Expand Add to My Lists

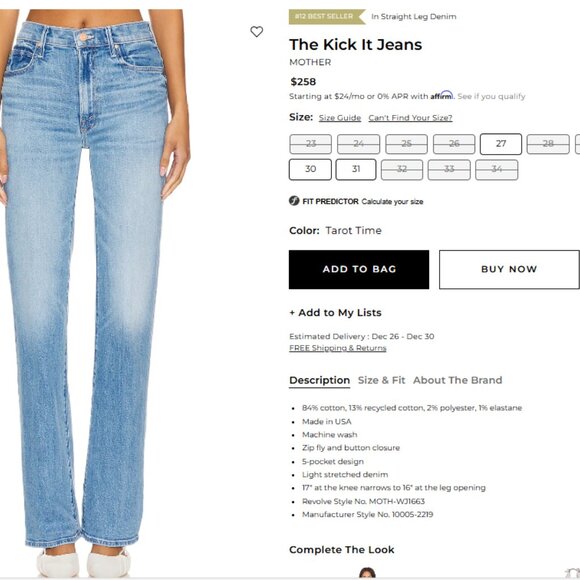point(335,313)
